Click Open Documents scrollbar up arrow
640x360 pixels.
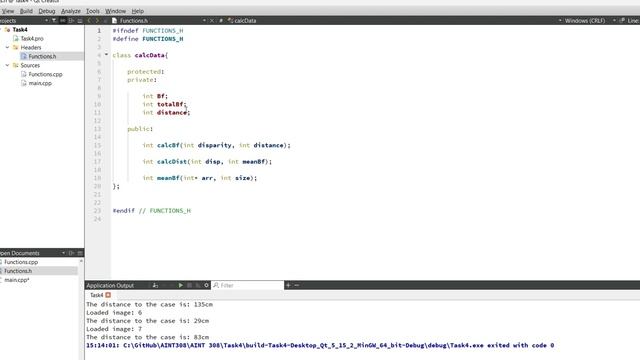[81, 261]
